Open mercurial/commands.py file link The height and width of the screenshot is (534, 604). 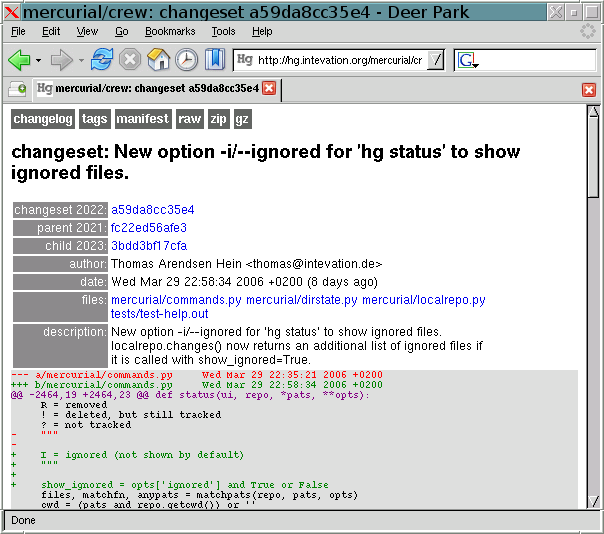(x=176, y=300)
